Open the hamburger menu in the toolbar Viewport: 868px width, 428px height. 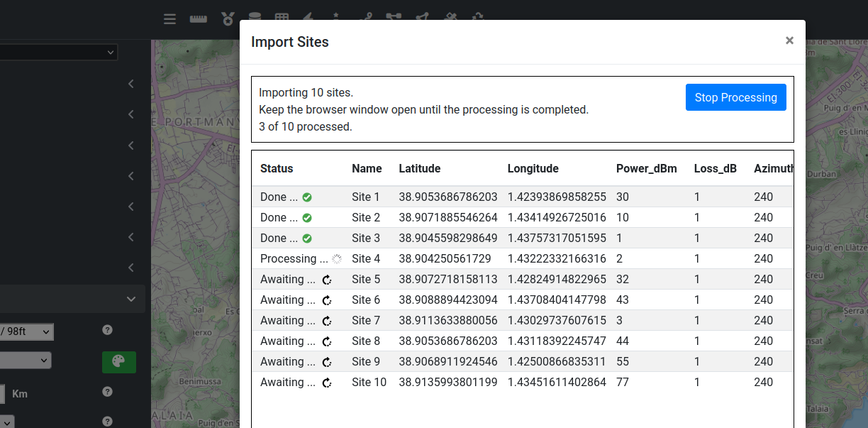tap(169, 19)
